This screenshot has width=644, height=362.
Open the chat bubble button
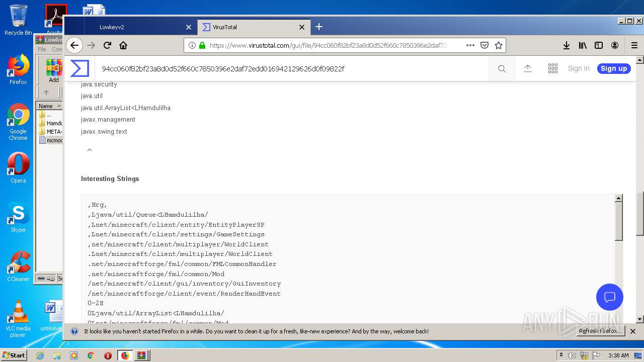(x=610, y=297)
